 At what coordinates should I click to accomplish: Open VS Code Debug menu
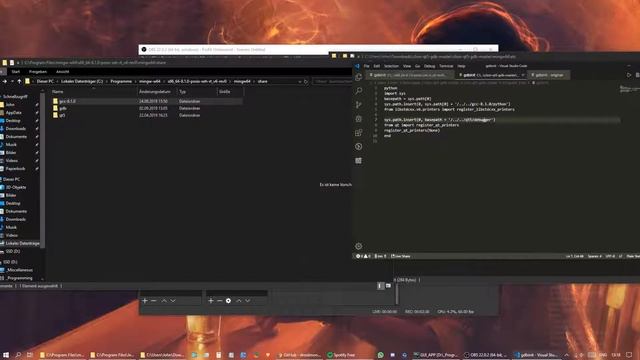click(429, 66)
